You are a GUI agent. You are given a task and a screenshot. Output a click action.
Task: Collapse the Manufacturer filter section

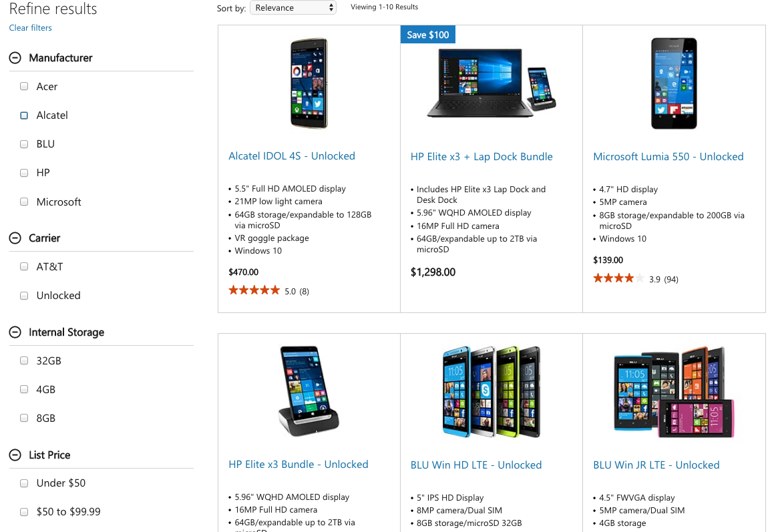[15, 58]
